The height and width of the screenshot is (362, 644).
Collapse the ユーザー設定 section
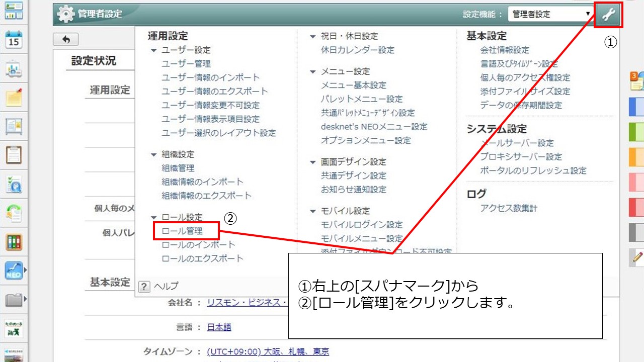click(154, 50)
